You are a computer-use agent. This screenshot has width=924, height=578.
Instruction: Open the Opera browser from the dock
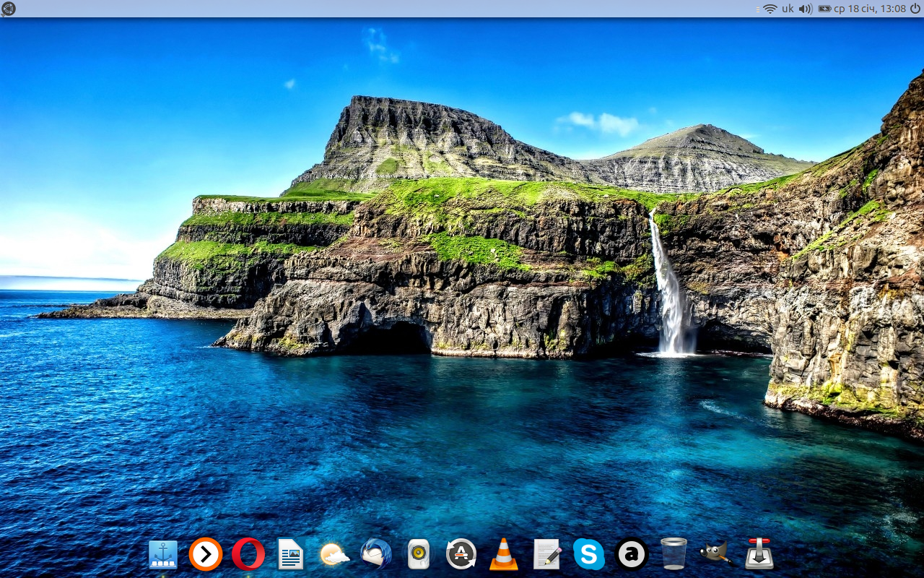pyautogui.click(x=248, y=554)
